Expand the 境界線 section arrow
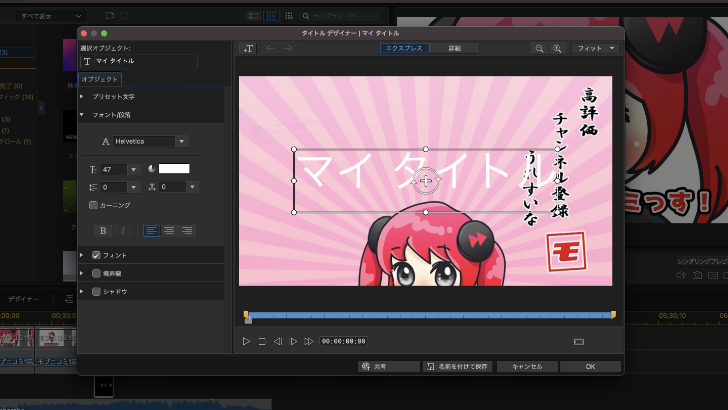Image resolution: width=728 pixels, height=410 pixels. pyautogui.click(x=82, y=273)
